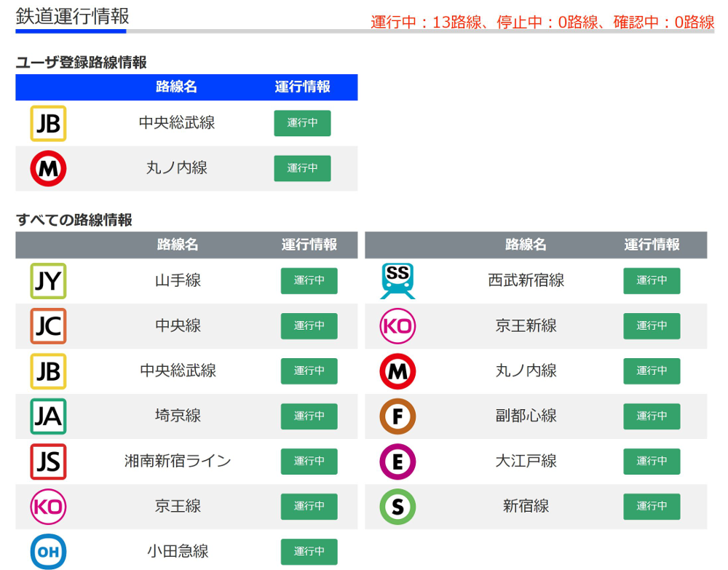Click 運行中 status for 大江戸線
This screenshot has height=570, width=728.
(652, 461)
